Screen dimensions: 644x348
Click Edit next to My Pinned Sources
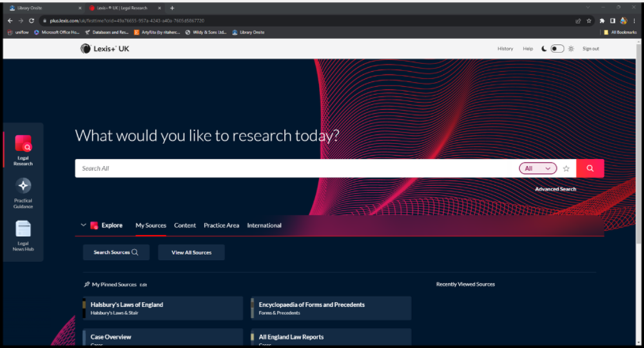pos(144,285)
